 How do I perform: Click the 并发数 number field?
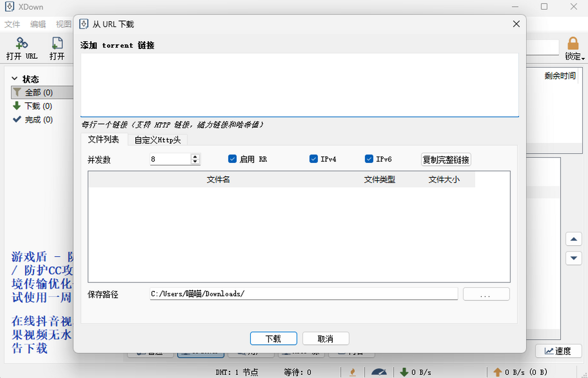pos(170,159)
